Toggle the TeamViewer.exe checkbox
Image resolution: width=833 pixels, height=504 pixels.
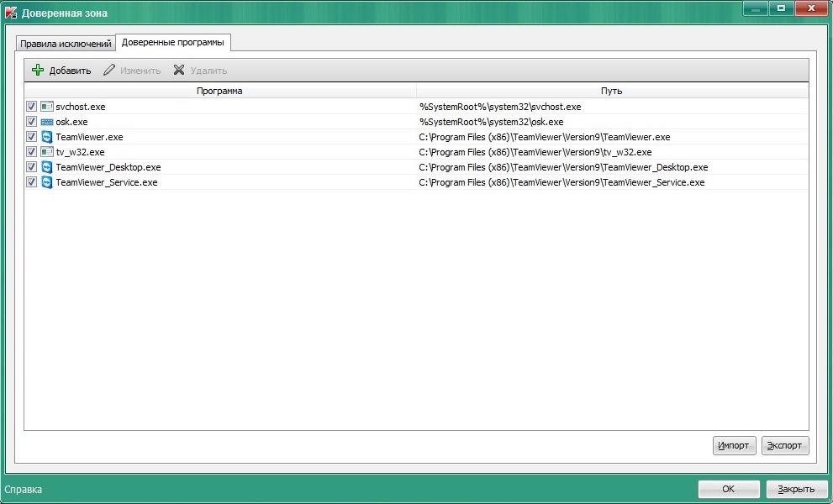tap(31, 136)
